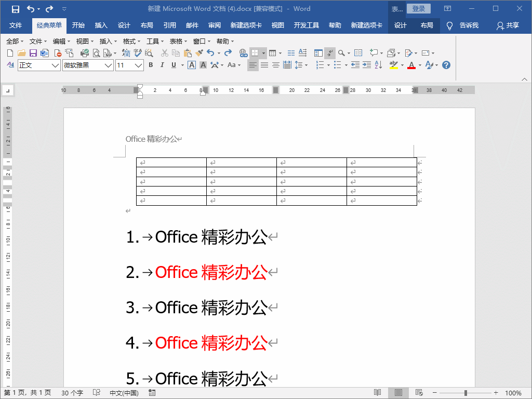This screenshot has width=532, height=399.
Task: Click the Close document red-circle icon
Action: click(58, 53)
